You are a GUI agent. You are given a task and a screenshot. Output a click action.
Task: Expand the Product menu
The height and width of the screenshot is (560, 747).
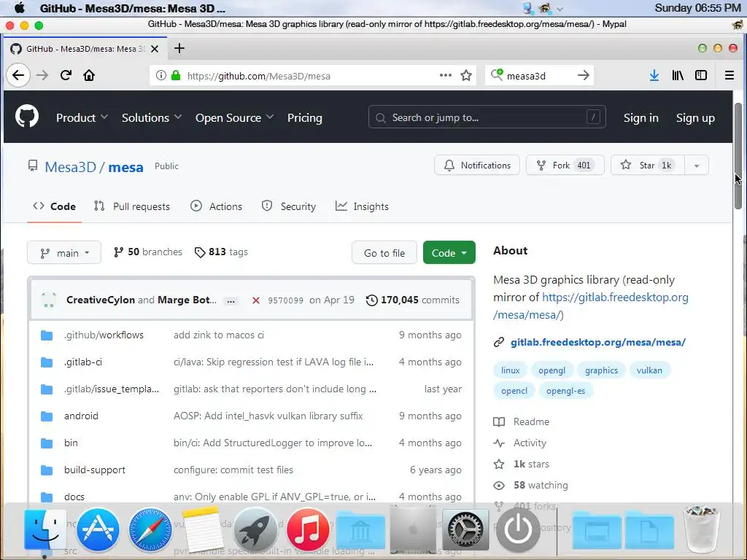tap(82, 117)
